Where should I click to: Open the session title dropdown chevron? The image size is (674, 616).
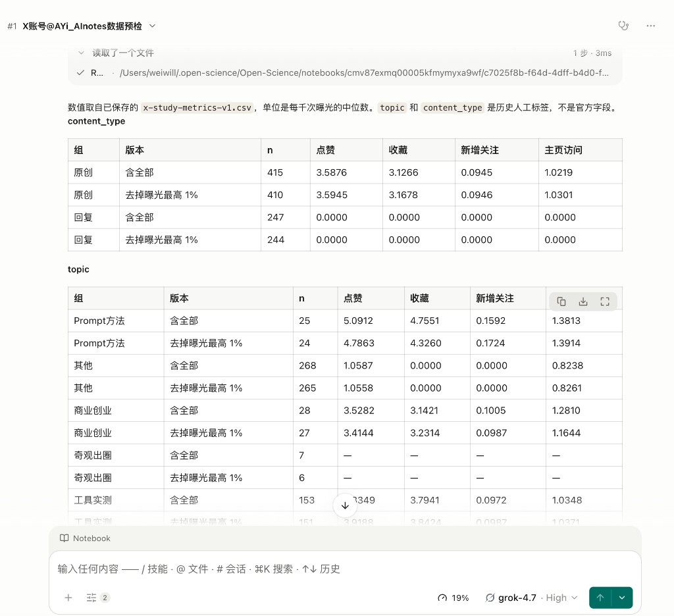(152, 26)
